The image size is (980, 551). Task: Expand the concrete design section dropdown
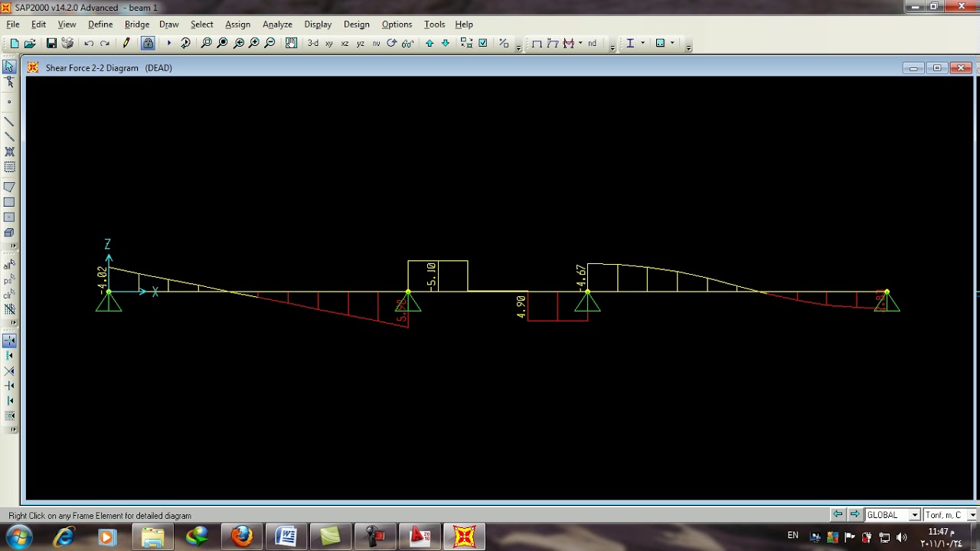click(672, 44)
